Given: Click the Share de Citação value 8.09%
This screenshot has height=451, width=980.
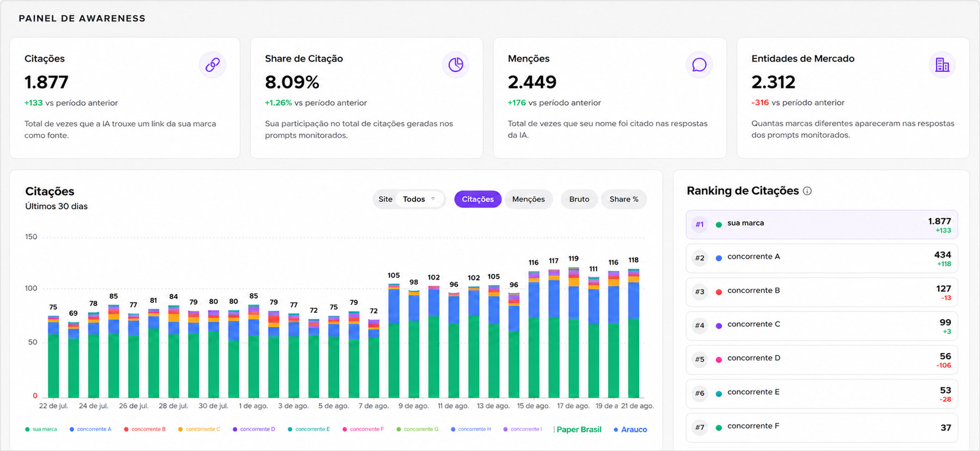Looking at the screenshot, I should (x=292, y=82).
